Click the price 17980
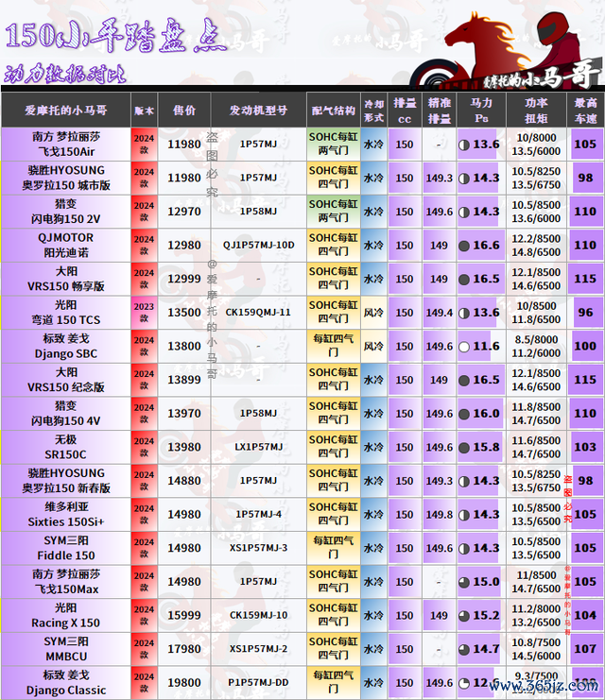Viewport: 605px width, 700px height. point(184,649)
